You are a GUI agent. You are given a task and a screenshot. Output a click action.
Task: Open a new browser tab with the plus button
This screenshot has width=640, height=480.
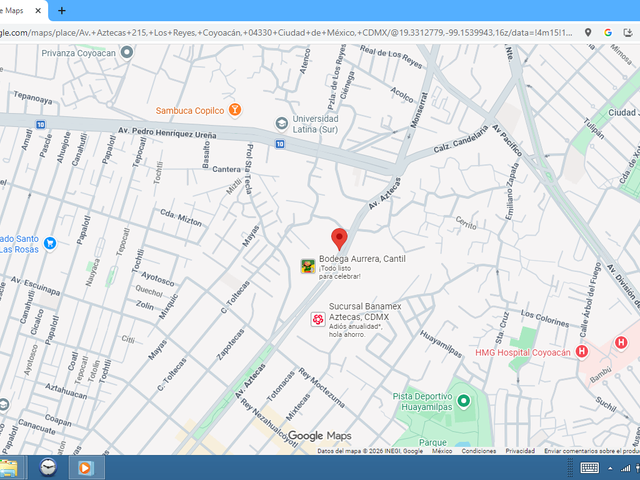(x=62, y=11)
